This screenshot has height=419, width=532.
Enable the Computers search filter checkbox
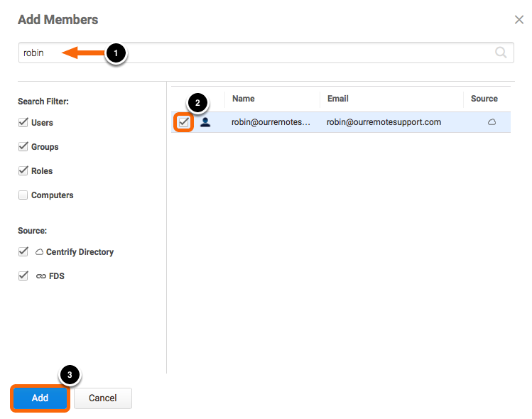(x=23, y=195)
